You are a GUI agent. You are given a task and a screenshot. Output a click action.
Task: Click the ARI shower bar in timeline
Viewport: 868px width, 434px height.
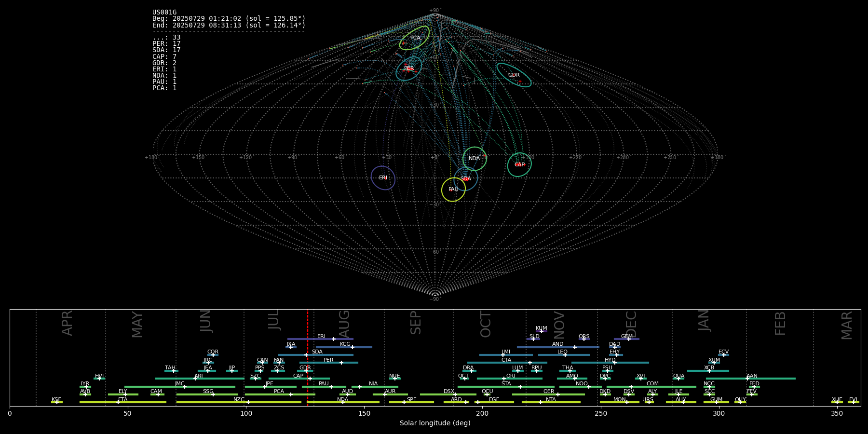[200, 379]
